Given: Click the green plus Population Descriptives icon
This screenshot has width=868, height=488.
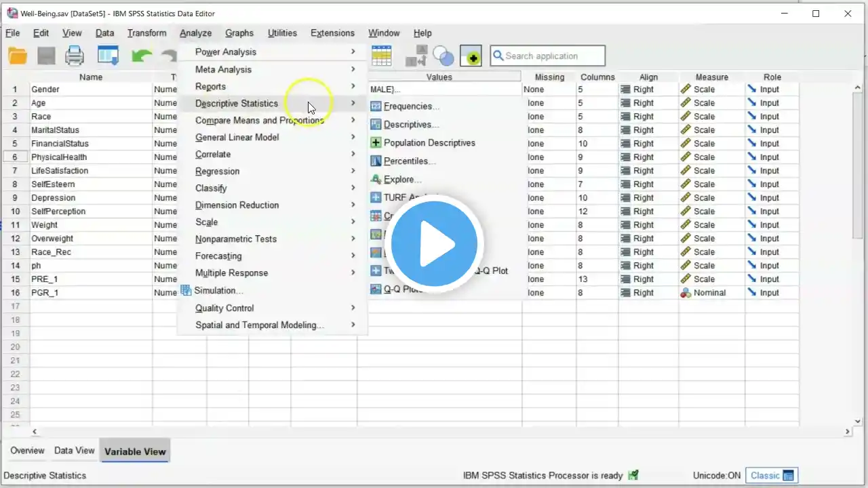Looking at the screenshot, I should (376, 143).
